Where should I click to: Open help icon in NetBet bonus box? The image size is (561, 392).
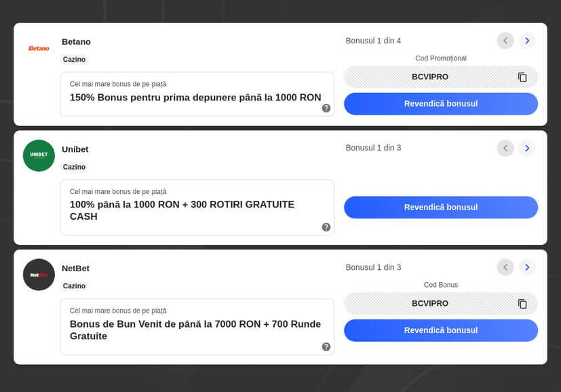coord(326,347)
